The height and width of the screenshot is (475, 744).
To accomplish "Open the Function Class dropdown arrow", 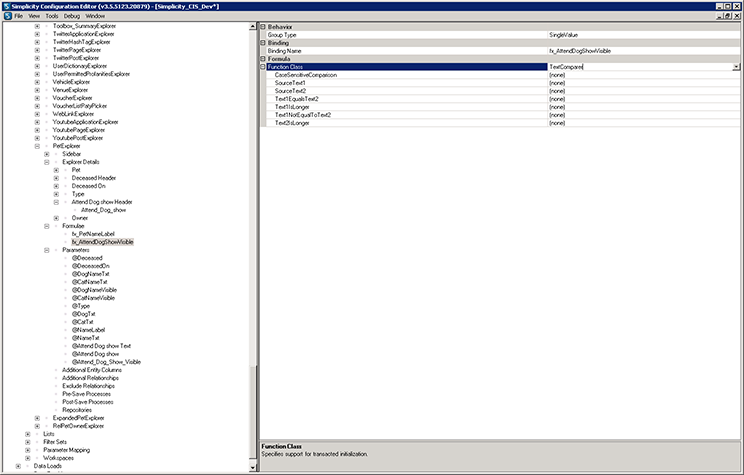I will click(x=736, y=67).
